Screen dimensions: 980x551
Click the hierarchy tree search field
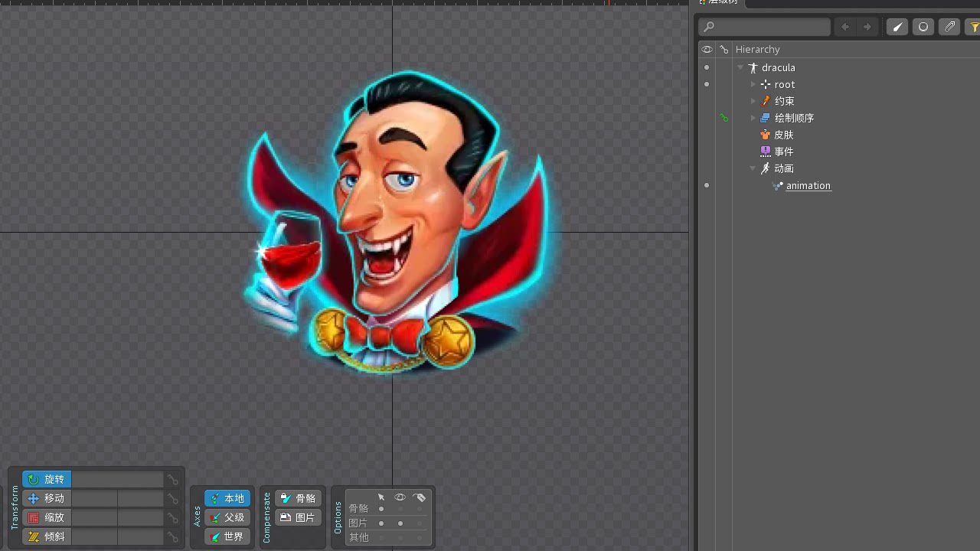(766, 27)
